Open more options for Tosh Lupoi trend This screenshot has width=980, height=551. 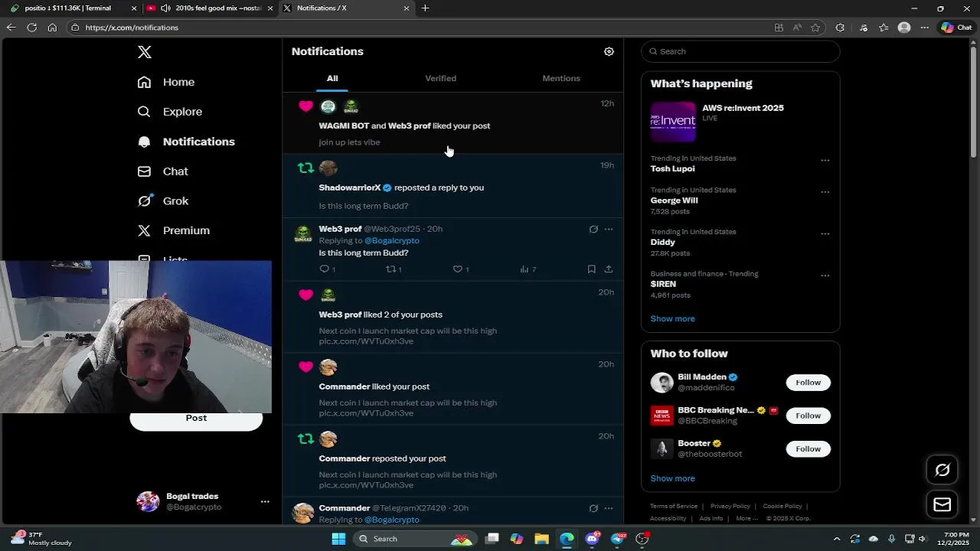point(825,160)
